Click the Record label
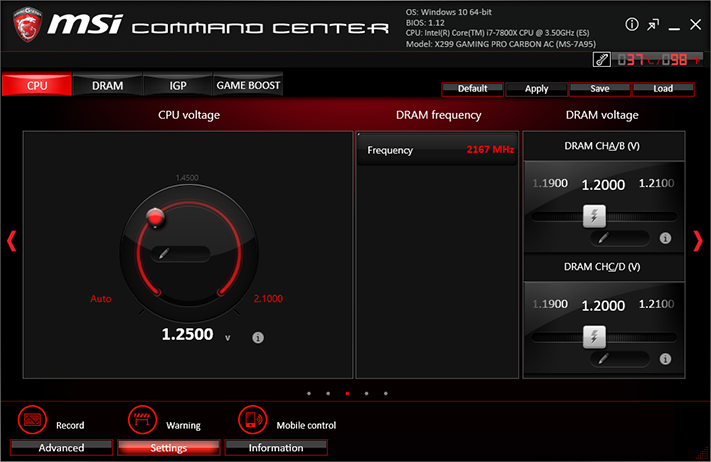Image resolution: width=711 pixels, height=462 pixels. pos(70,425)
